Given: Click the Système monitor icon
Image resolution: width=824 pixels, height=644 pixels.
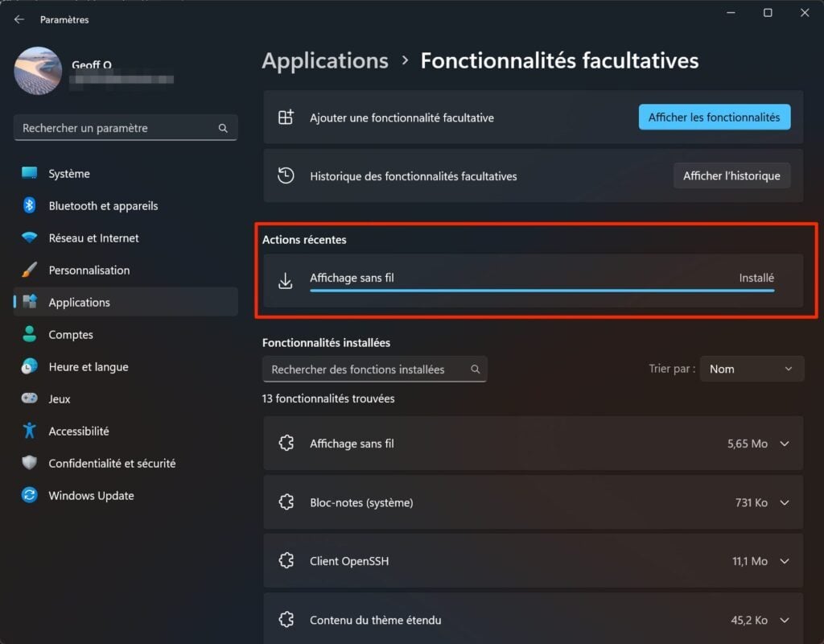Looking at the screenshot, I should point(30,173).
